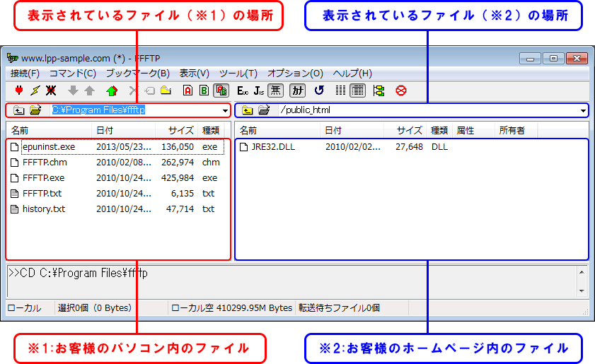Select Binary transfer mode icon B

point(204,90)
